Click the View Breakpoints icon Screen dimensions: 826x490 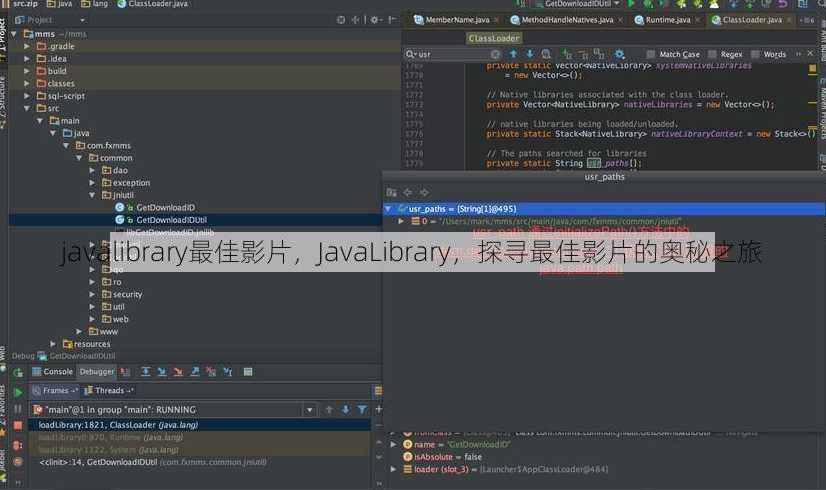[18, 445]
